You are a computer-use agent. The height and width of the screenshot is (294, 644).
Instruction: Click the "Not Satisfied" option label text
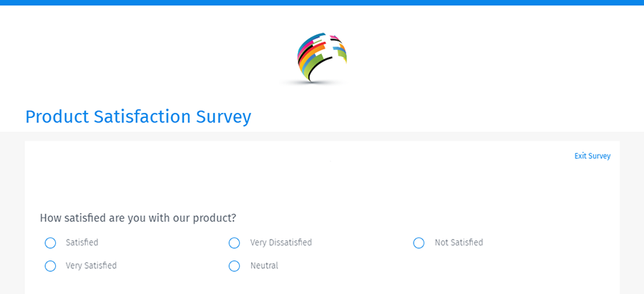point(459,243)
